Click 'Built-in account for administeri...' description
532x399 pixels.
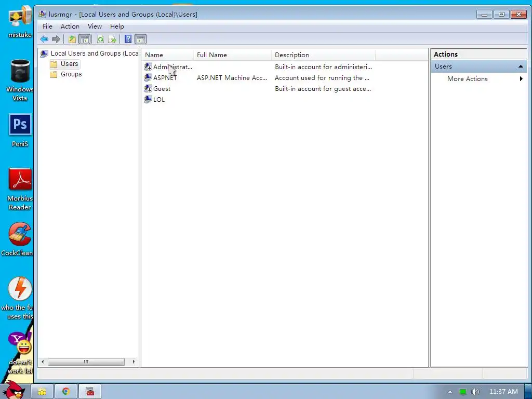click(x=323, y=67)
